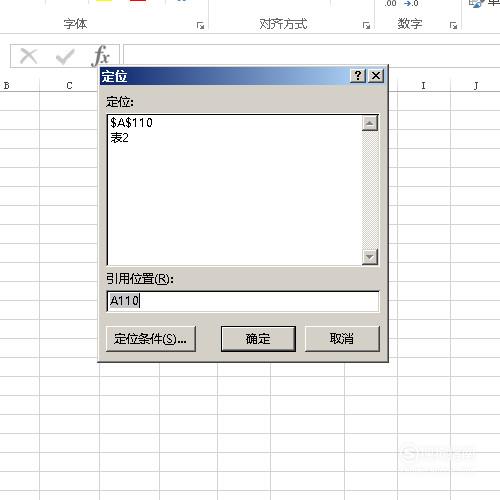The width and height of the screenshot is (500, 500).
Task: Click the 引用位置 input field
Action: tap(243, 301)
